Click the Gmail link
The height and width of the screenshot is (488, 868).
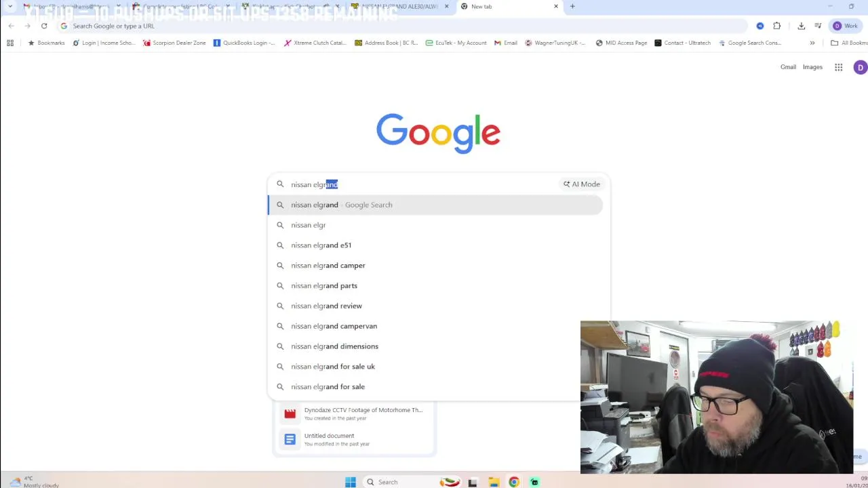pyautogui.click(x=788, y=67)
